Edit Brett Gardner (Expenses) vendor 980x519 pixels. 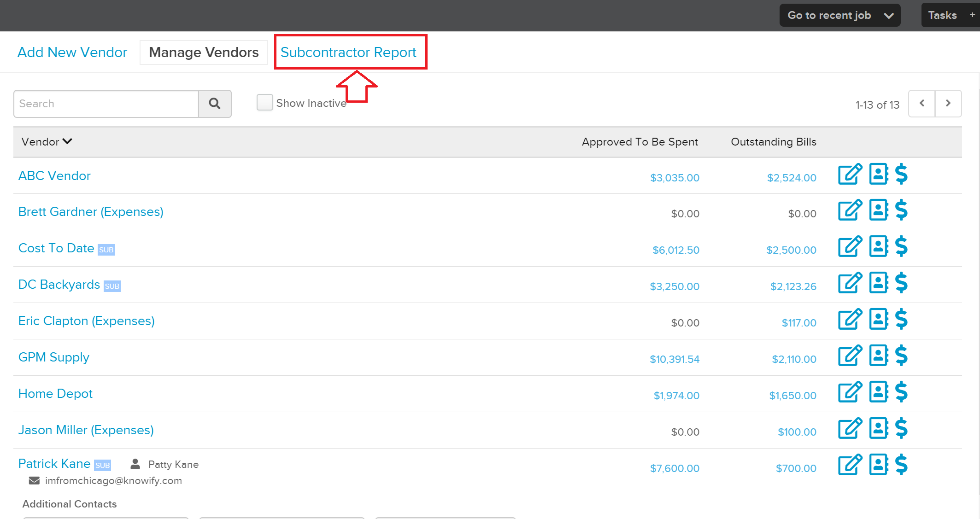coord(850,210)
